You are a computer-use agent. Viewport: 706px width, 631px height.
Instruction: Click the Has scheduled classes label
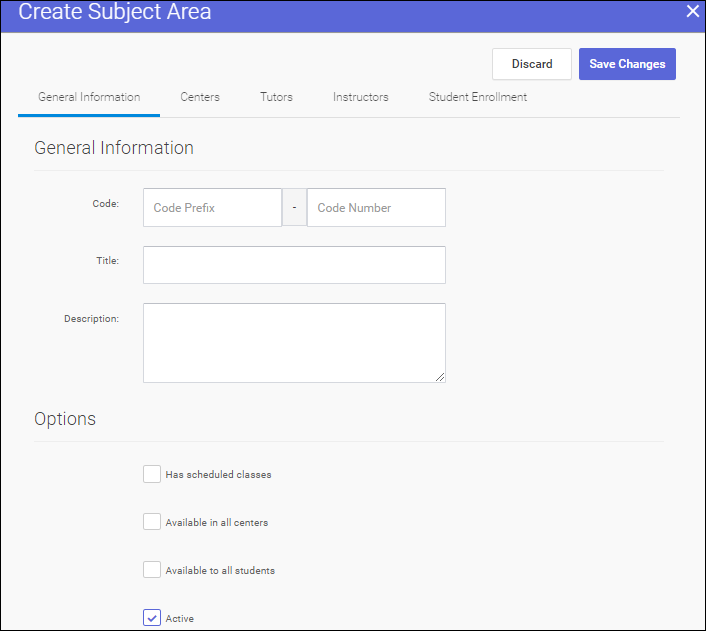218,475
